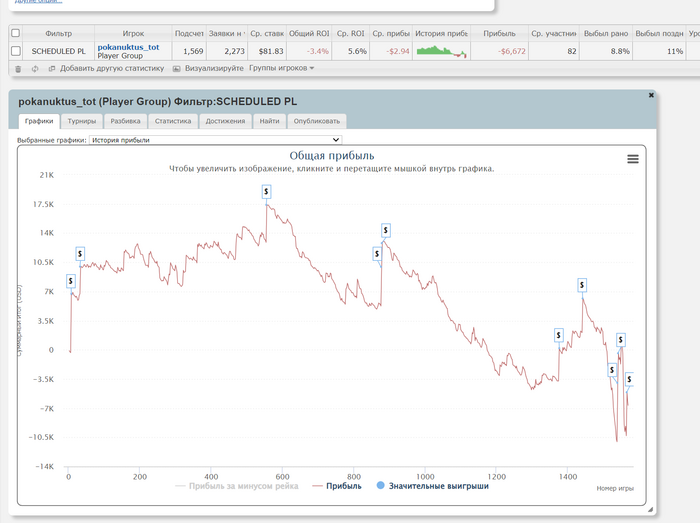
Task: Sort by the 'Фильтр' column header
Action: 58,33
